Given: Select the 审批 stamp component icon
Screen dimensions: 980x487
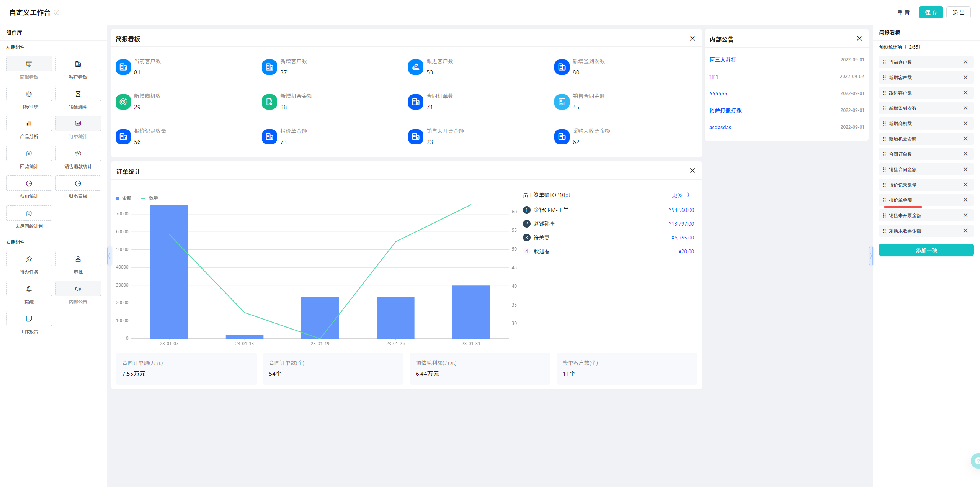Looking at the screenshot, I should click(x=78, y=259).
